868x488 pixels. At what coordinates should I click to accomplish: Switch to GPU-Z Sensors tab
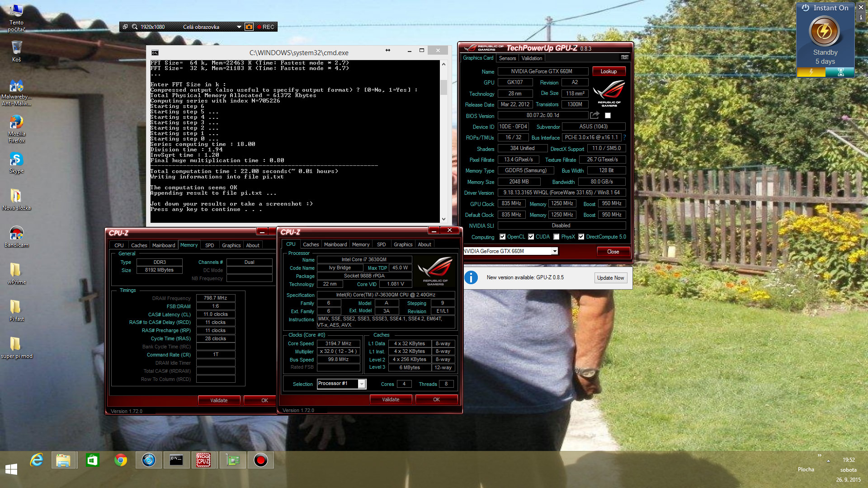click(x=507, y=58)
